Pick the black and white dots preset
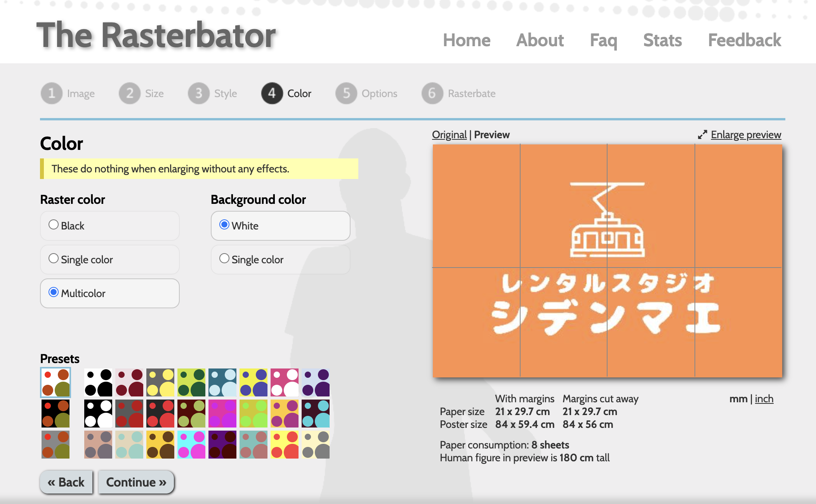 pyautogui.click(x=98, y=382)
